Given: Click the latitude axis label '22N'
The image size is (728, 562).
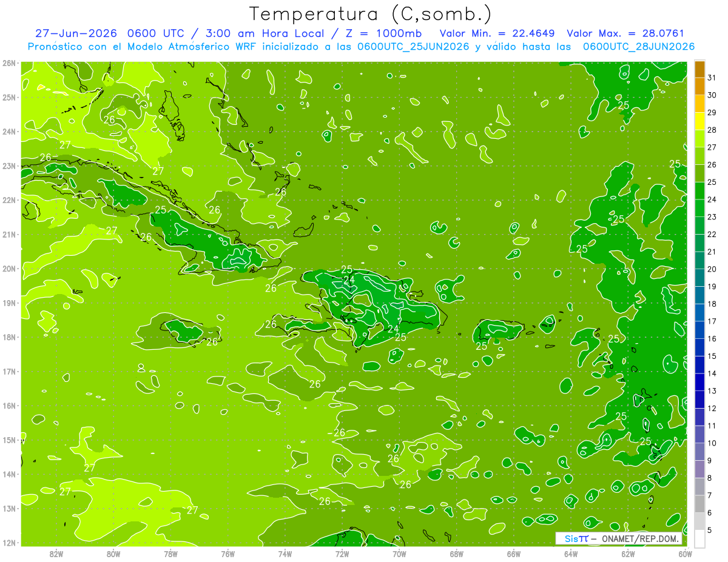Looking at the screenshot, I should tap(9, 200).
